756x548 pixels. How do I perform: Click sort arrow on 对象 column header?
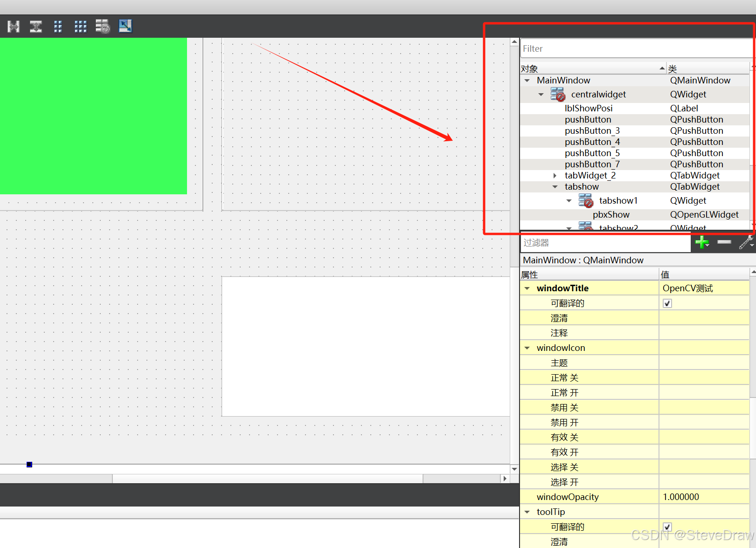[x=662, y=68]
